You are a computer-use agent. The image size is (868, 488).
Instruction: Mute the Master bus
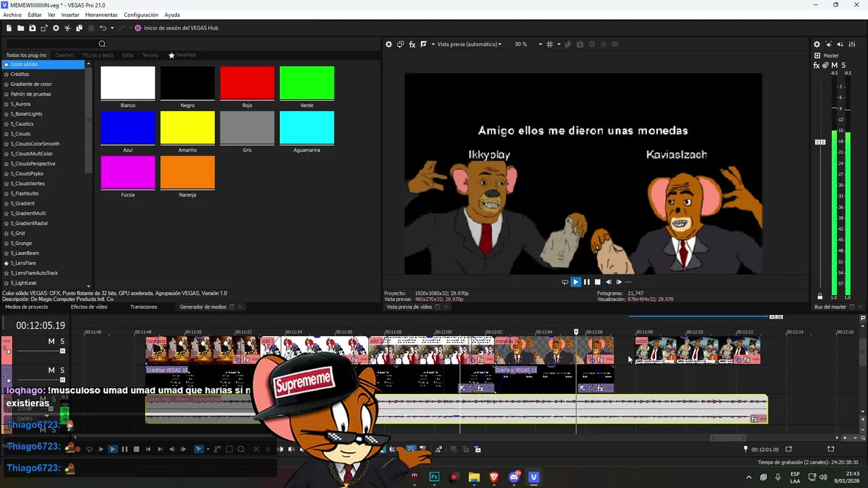834,65
